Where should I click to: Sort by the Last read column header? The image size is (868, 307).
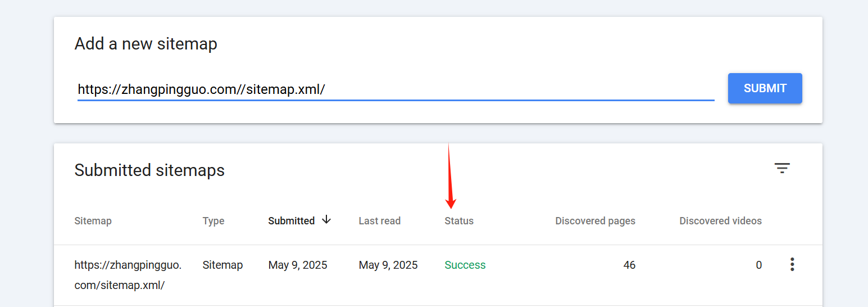pyautogui.click(x=380, y=221)
